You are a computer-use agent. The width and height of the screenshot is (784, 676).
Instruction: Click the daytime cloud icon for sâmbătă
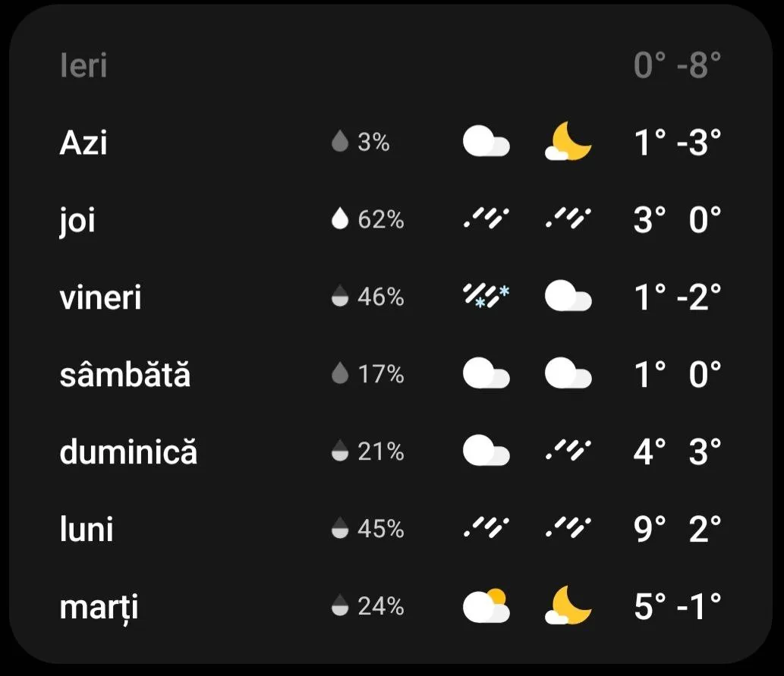pyautogui.click(x=486, y=374)
